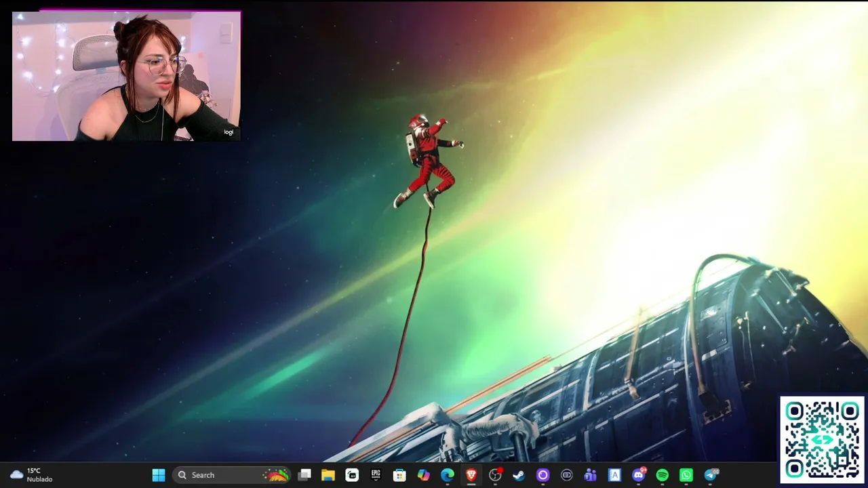The height and width of the screenshot is (488, 868).
Task: Open the grey circular app left of Teams
Action: point(567,475)
